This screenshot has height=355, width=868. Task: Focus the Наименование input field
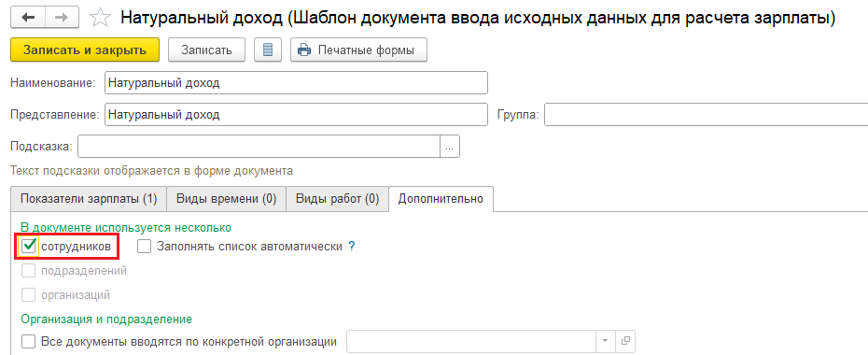[x=296, y=83]
